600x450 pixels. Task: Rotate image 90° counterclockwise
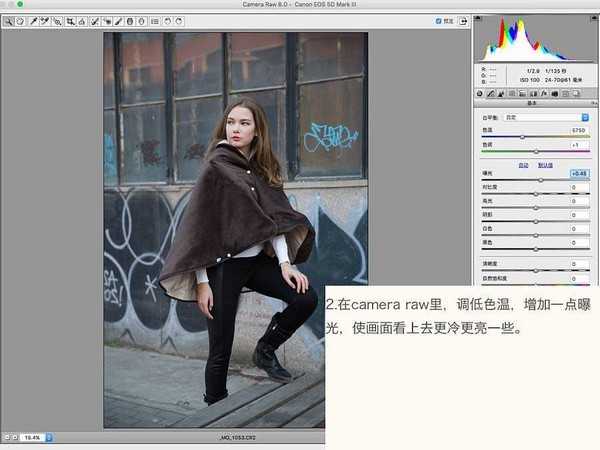(166, 20)
